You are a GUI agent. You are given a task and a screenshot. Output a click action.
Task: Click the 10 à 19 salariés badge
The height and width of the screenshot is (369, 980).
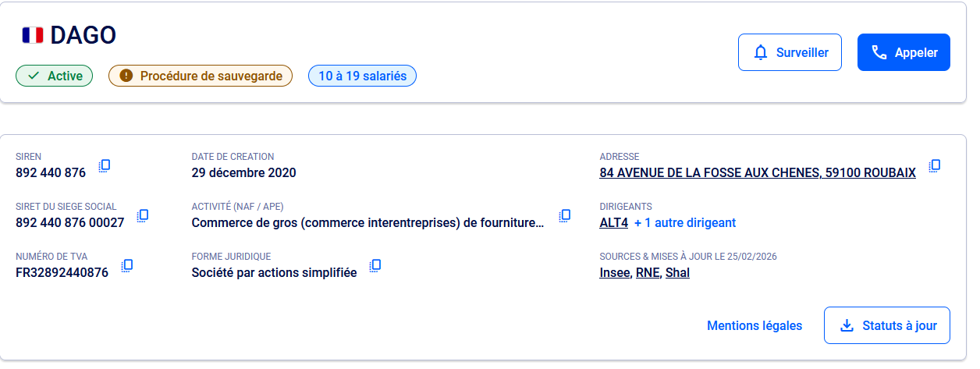362,76
